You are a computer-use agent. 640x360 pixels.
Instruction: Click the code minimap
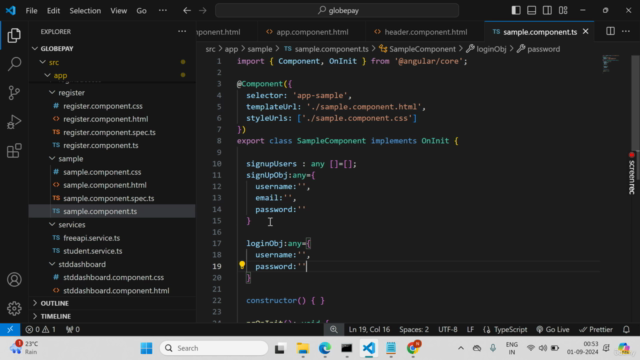click(x=611, y=64)
